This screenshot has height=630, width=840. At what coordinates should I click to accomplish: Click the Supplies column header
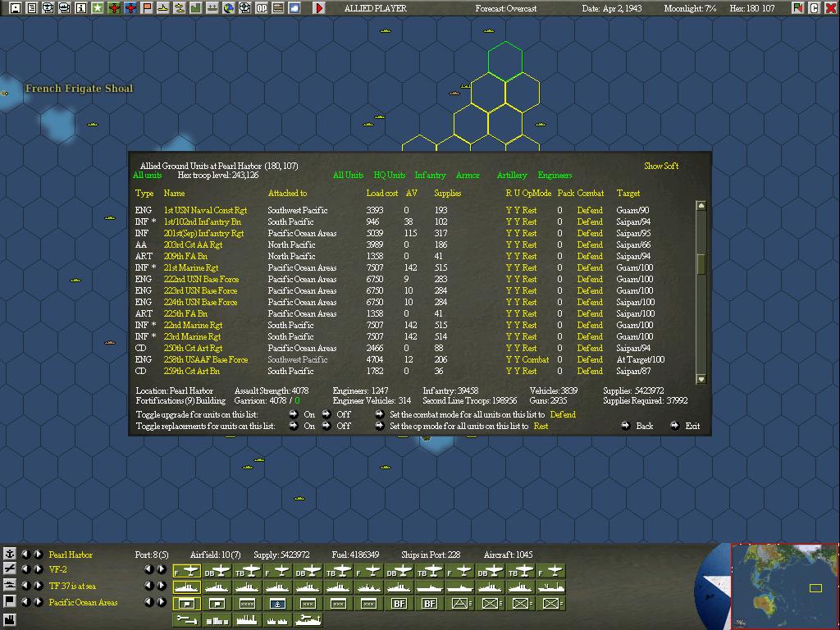[x=447, y=193]
